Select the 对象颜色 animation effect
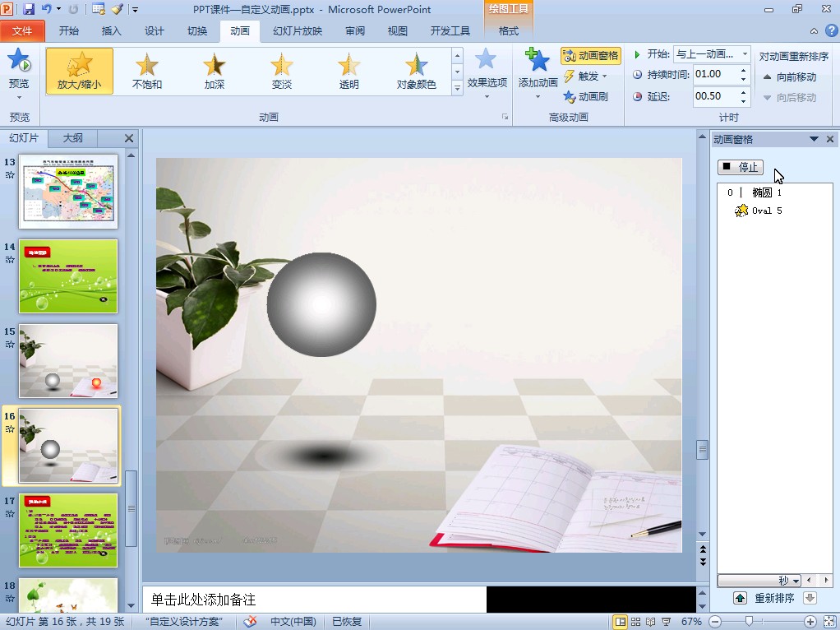 (416, 71)
